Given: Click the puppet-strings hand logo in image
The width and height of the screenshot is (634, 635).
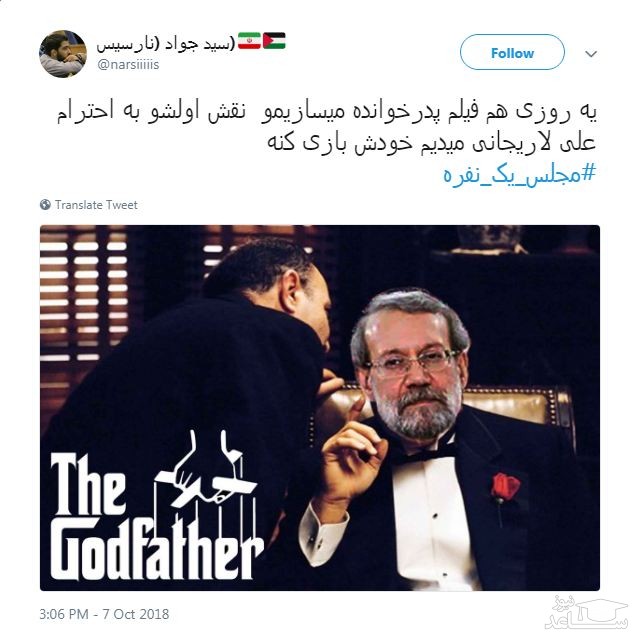Looking at the screenshot, I should [x=206, y=473].
